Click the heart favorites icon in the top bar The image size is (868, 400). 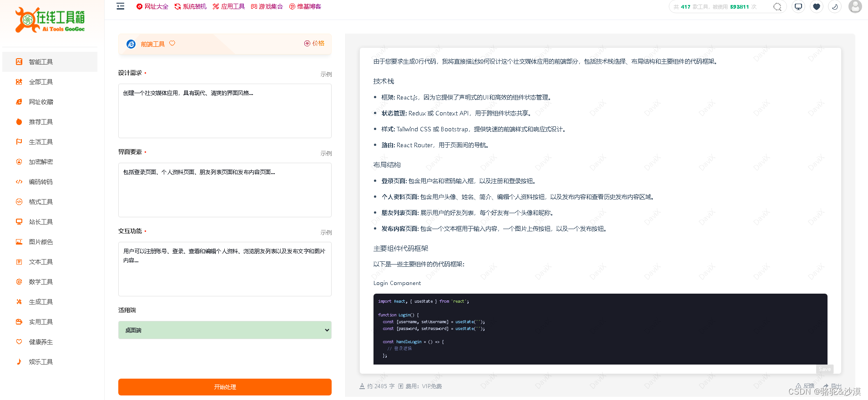click(x=817, y=7)
